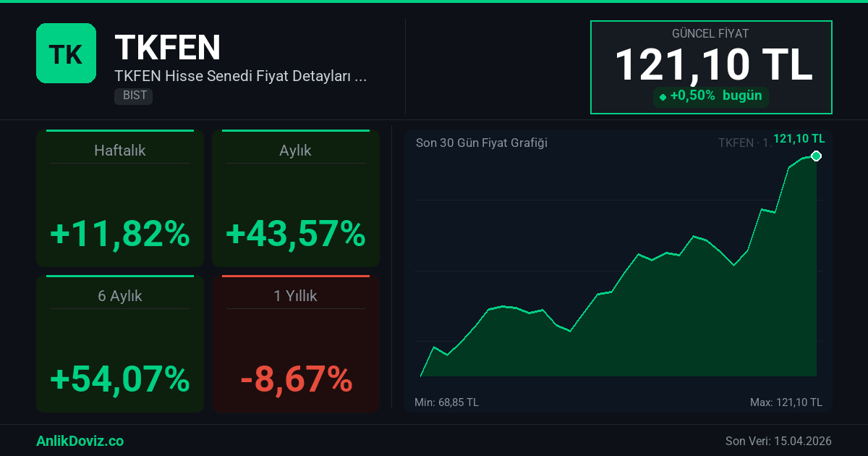
Task: Click the +43,57% monthly change value
Action: tap(295, 234)
